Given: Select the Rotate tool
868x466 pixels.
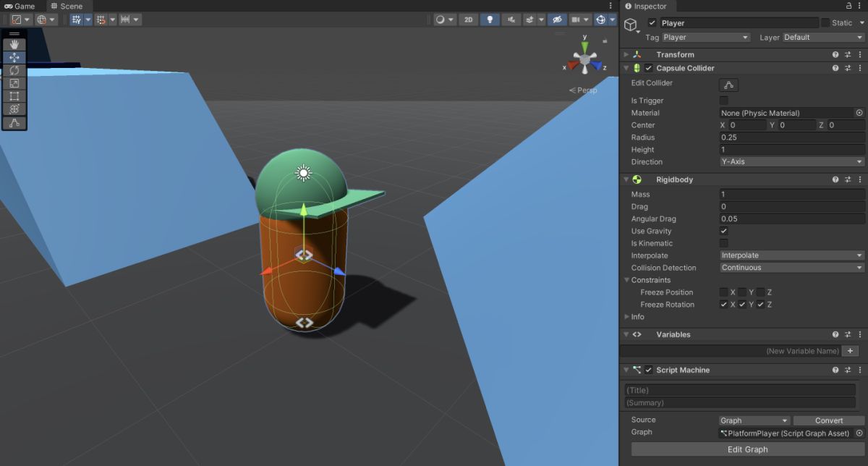Looking at the screenshot, I should click(14, 70).
